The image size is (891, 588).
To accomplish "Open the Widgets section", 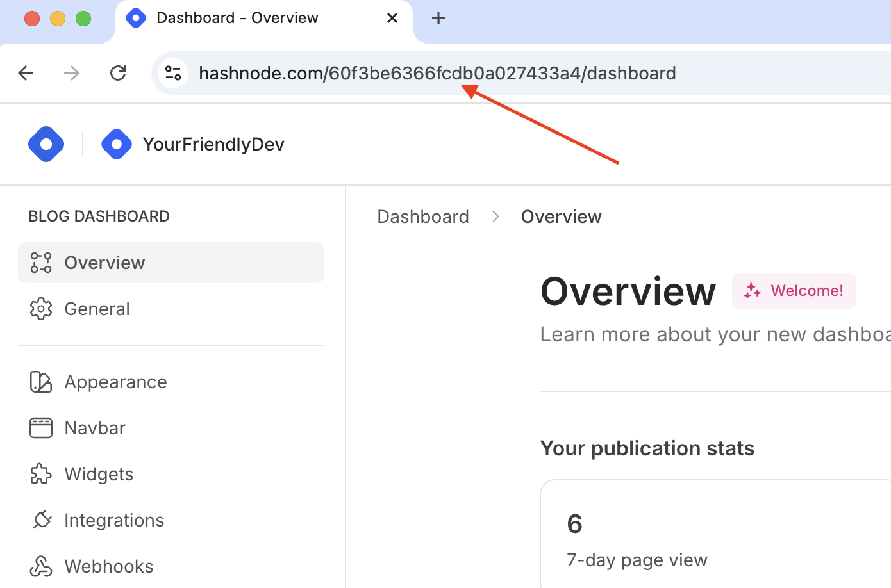I will [x=171, y=474].
